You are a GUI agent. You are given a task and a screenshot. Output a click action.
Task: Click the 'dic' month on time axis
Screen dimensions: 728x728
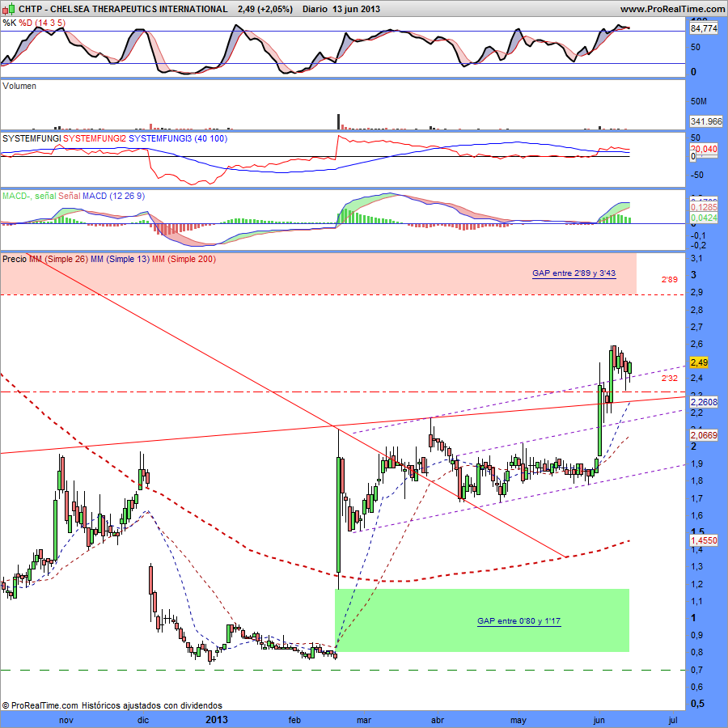[x=143, y=720]
